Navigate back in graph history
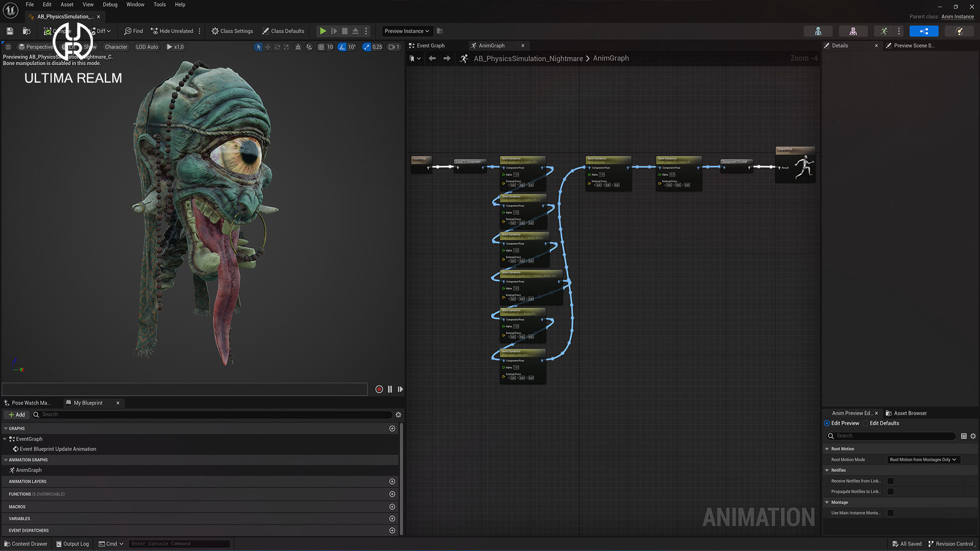Image resolution: width=980 pixels, height=551 pixels. 432,59
